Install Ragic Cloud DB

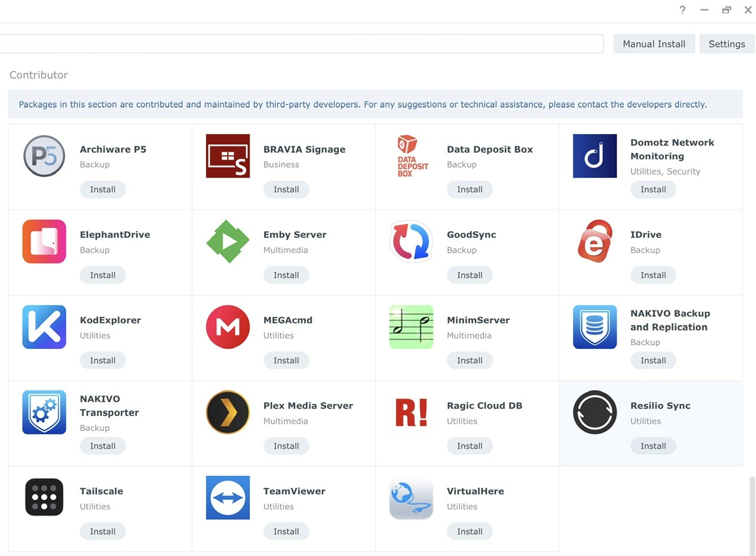point(470,446)
